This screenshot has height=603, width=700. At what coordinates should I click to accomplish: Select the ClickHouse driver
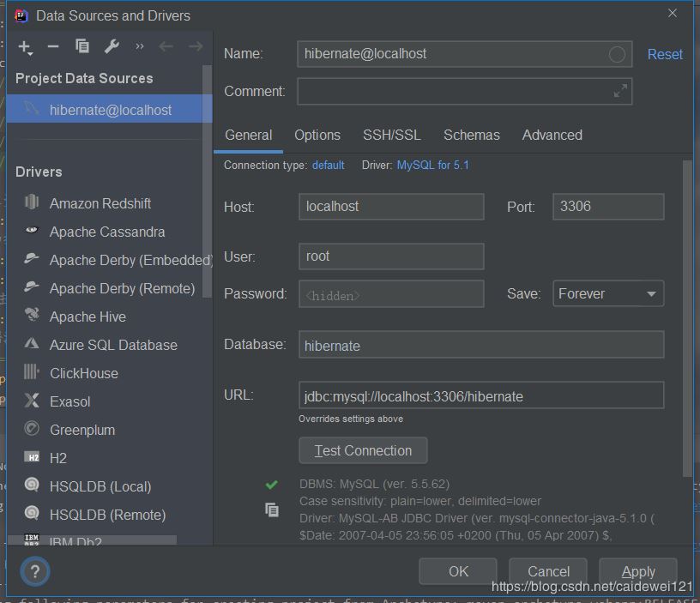(x=84, y=373)
